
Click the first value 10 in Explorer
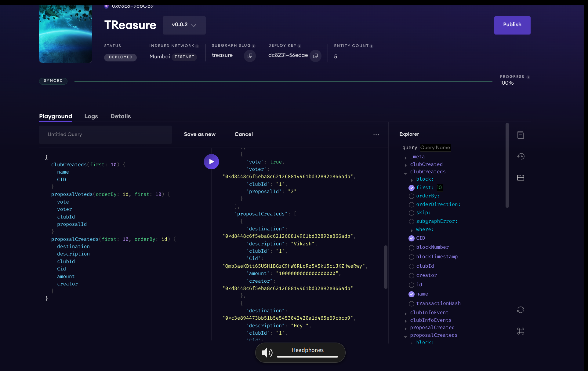439,188
